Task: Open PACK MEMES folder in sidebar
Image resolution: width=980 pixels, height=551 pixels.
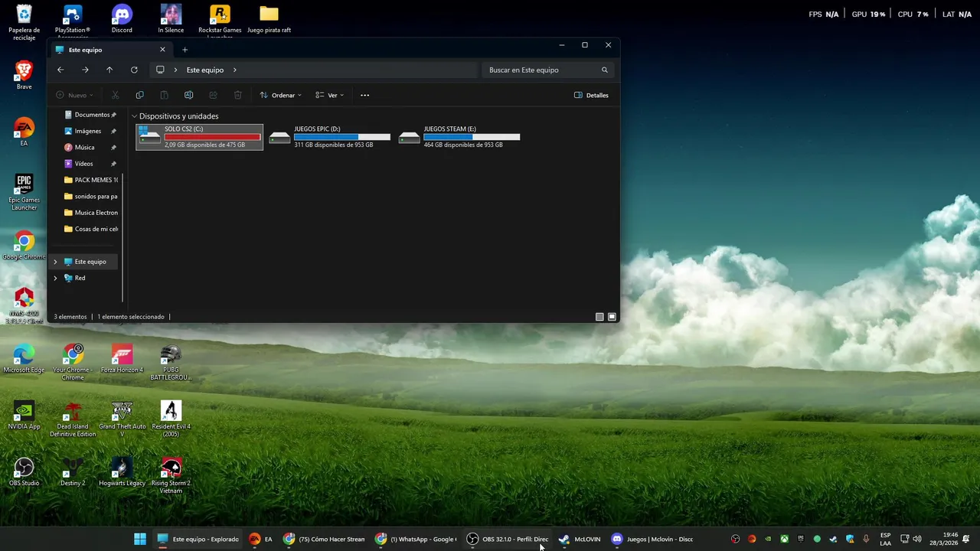Action: click(x=90, y=180)
